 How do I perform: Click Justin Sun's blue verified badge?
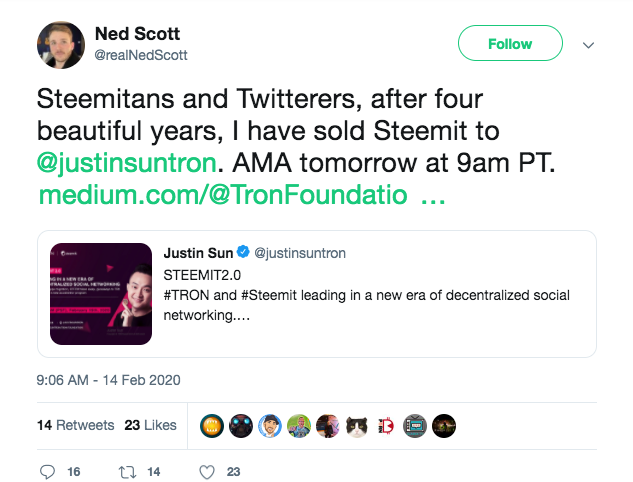243,251
